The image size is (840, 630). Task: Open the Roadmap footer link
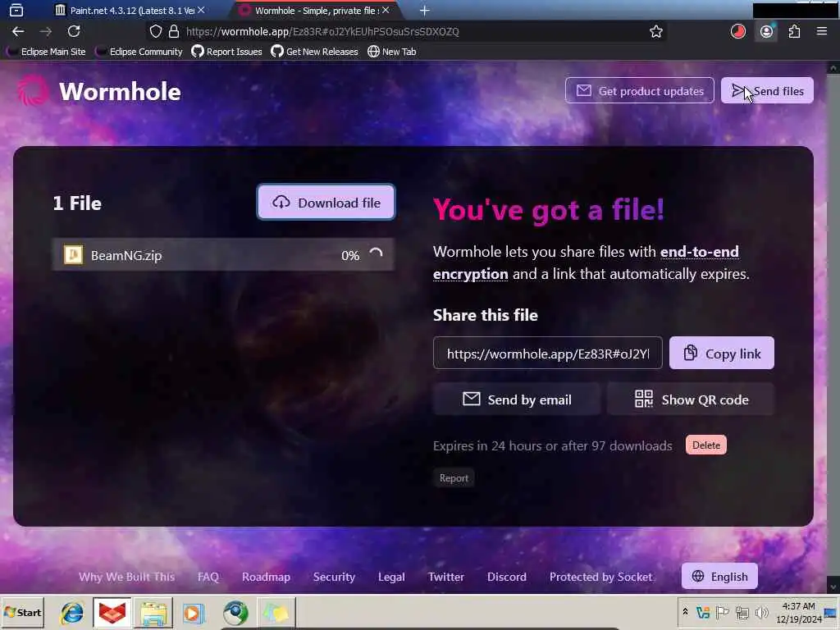(266, 577)
